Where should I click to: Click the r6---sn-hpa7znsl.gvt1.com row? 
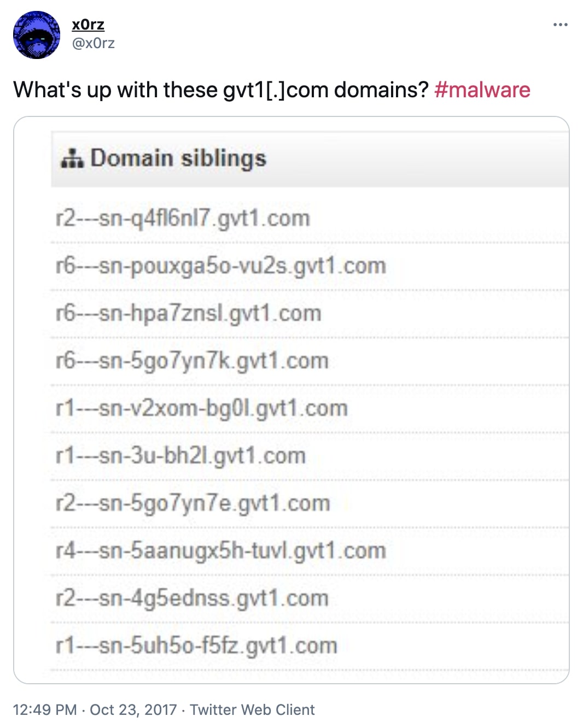click(190, 313)
